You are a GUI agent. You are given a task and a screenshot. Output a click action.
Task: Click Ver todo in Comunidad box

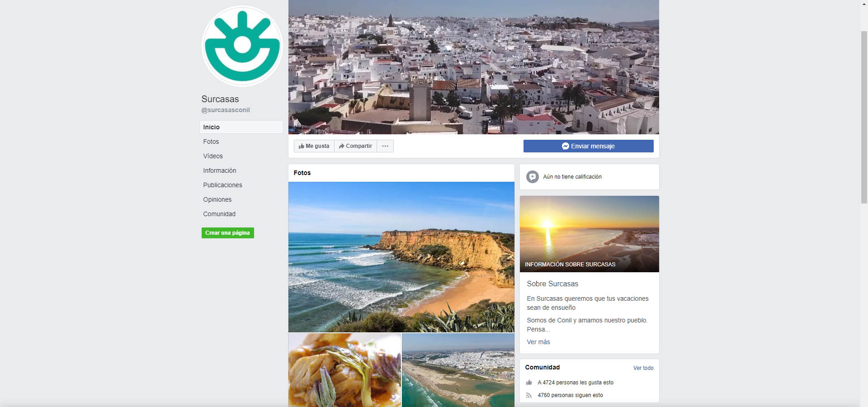(x=643, y=368)
